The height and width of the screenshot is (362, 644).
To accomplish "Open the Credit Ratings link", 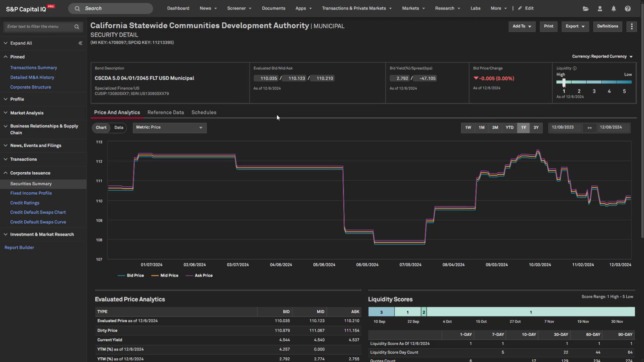I will pyautogui.click(x=25, y=203).
